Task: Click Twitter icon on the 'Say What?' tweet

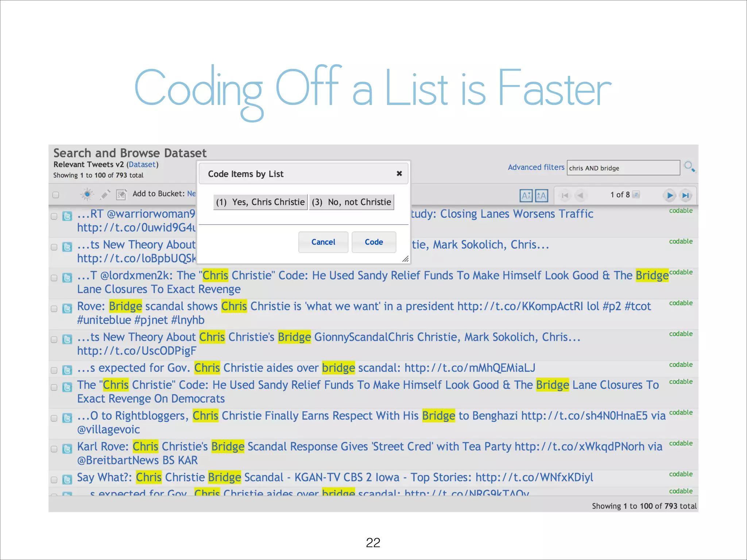Action: click(x=67, y=479)
